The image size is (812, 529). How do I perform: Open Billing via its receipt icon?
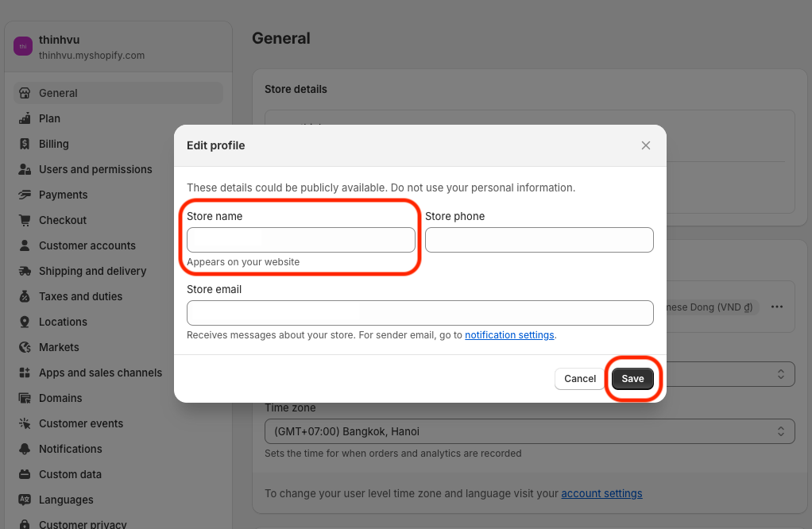pos(25,144)
